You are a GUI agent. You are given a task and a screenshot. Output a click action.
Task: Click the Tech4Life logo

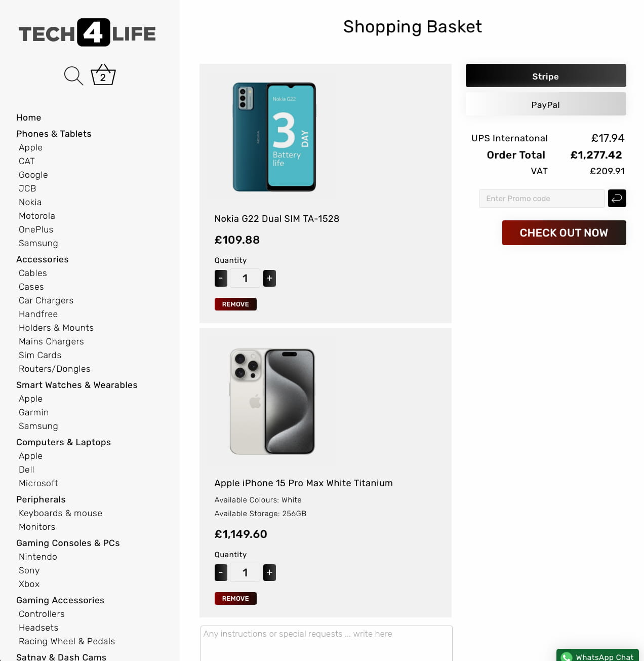pos(87,33)
